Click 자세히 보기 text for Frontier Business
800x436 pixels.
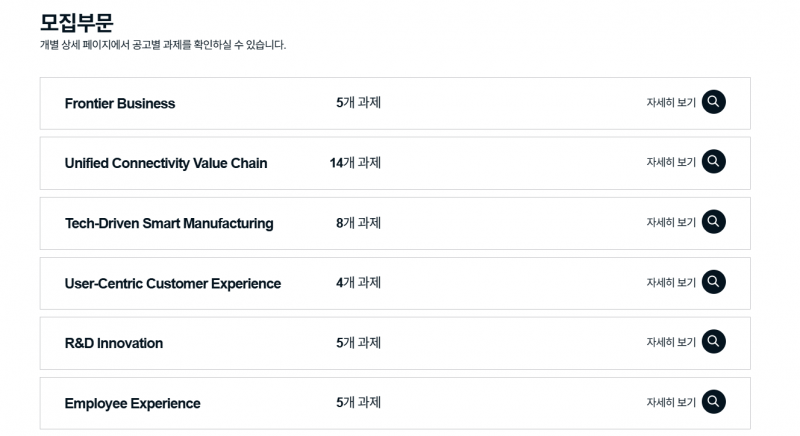pyautogui.click(x=671, y=103)
